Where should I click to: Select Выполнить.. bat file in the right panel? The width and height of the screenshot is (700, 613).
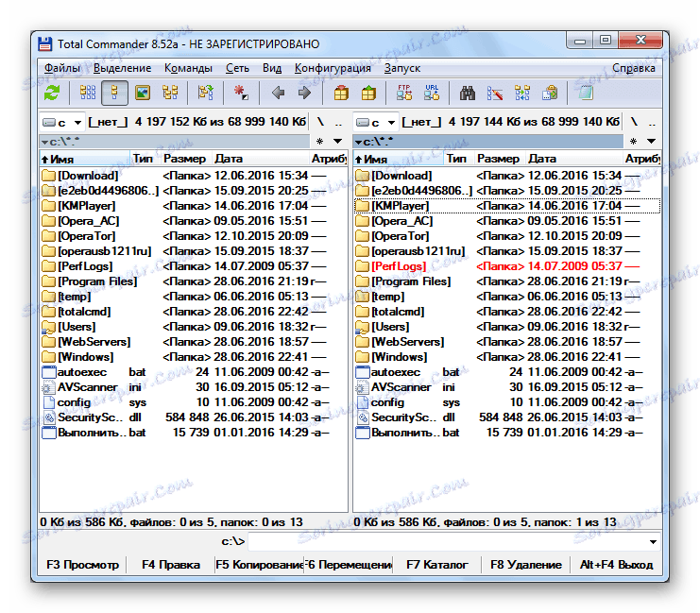coord(507,433)
